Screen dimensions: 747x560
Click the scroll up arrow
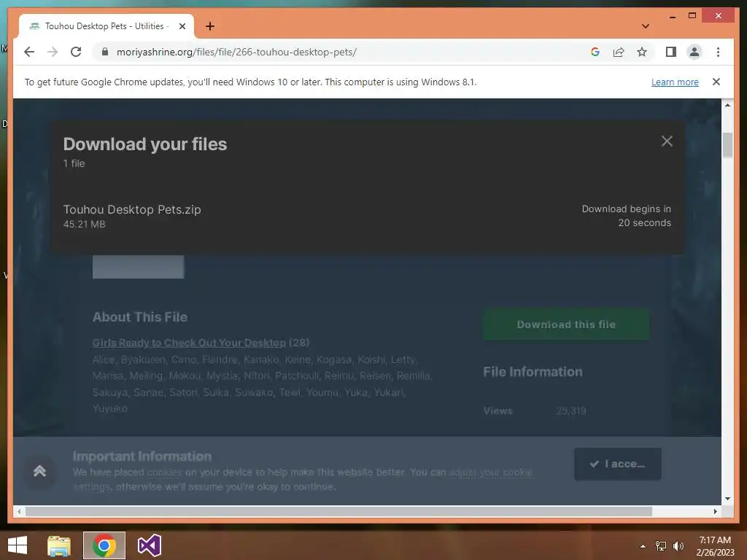tap(727, 105)
